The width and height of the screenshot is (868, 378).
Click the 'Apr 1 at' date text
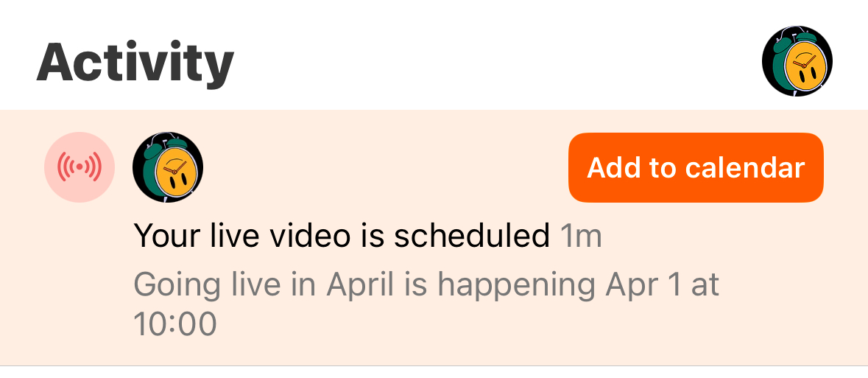(662, 285)
